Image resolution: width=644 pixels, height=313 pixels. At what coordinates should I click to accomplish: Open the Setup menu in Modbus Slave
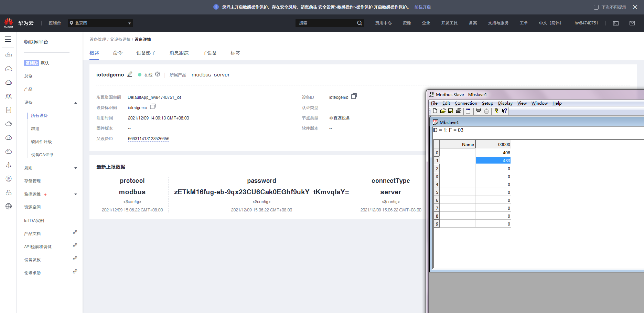coord(487,103)
